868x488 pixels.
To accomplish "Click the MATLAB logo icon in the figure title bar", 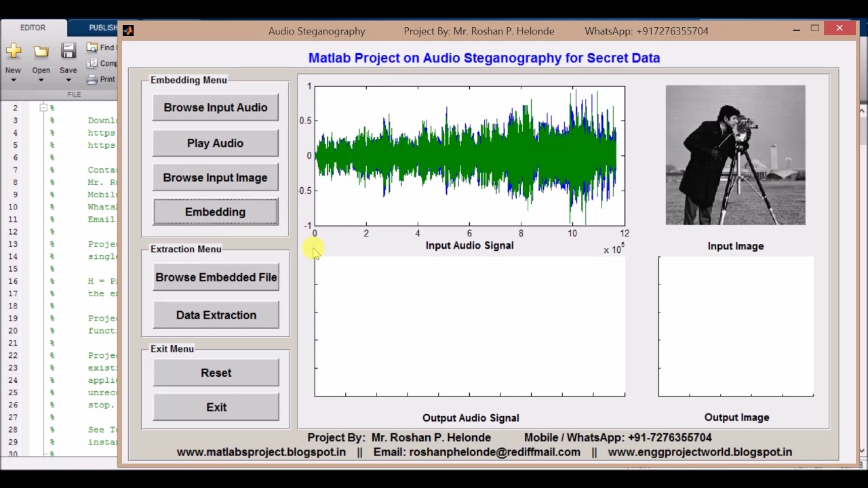I will [128, 30].
